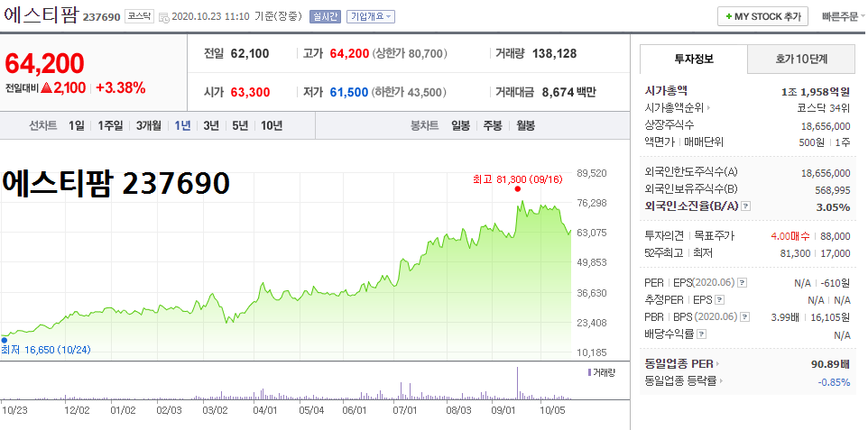Select the 3년 line chart period

click(211, 125)
